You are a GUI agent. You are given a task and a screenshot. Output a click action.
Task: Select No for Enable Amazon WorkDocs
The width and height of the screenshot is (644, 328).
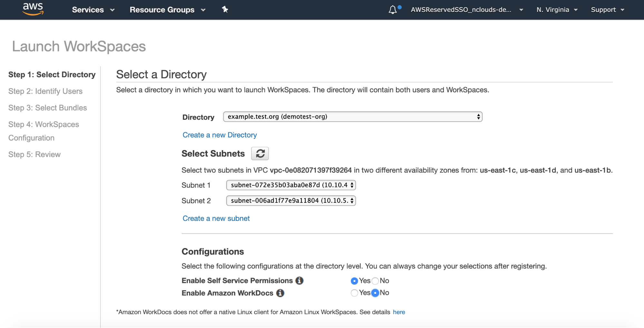(375, 293)
